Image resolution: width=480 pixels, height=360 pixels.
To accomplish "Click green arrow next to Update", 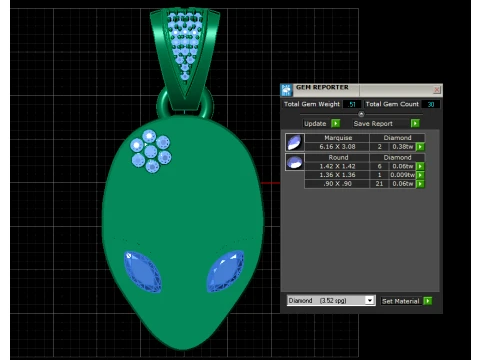I will [x=336, y=124].
